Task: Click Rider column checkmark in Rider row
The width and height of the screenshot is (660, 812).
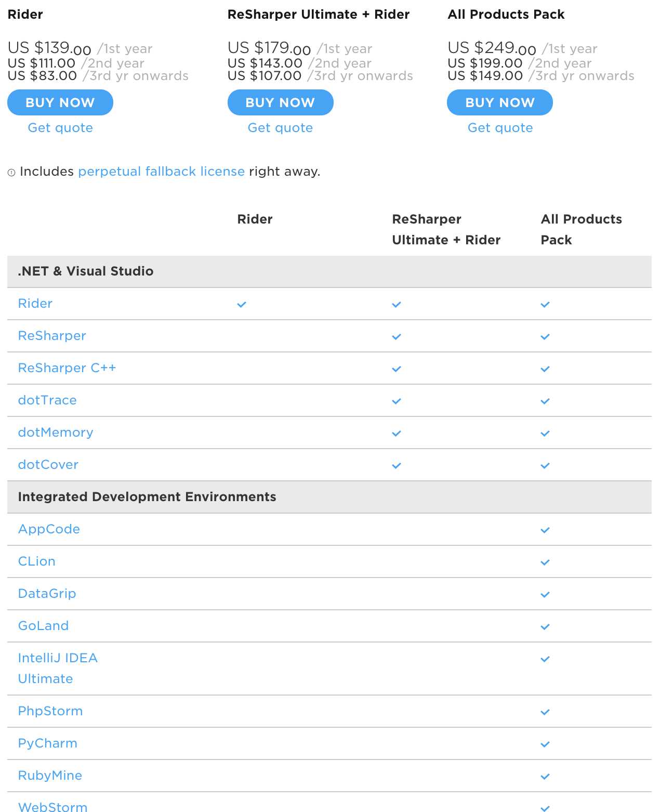Action: (242, 305)
